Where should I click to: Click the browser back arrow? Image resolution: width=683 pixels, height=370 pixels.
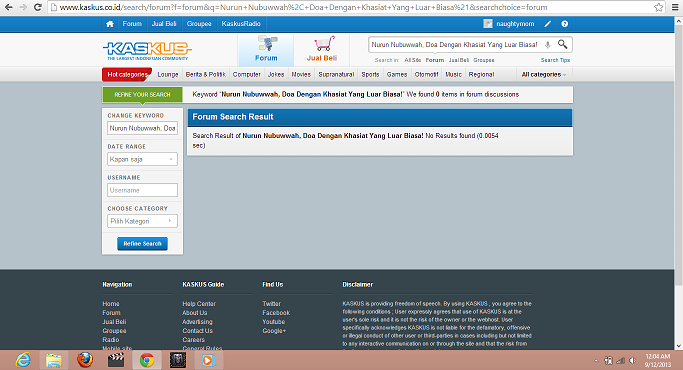point(9,7)
